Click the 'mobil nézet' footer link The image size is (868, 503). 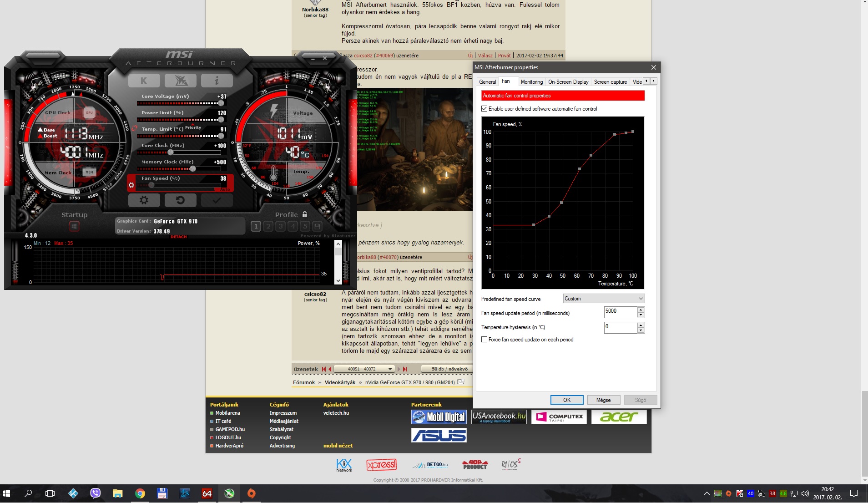coord(338,446)
